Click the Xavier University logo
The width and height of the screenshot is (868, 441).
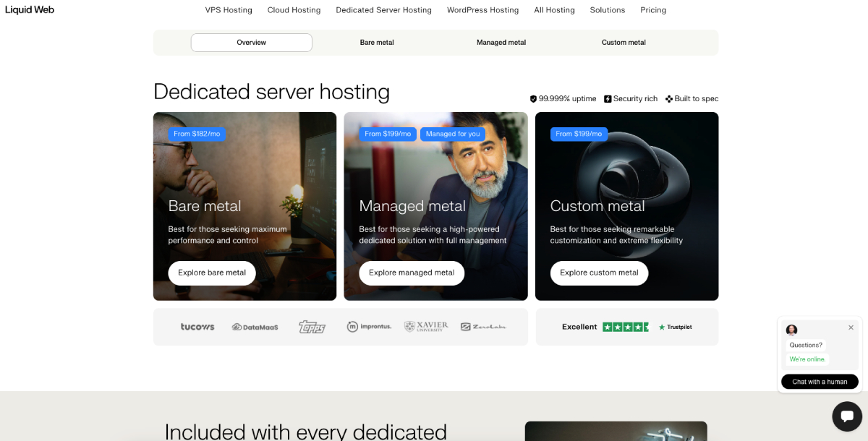coord(426,326)
